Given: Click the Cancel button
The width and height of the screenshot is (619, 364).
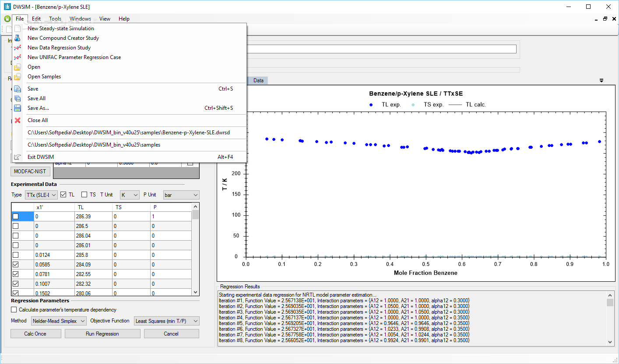Looking at the screenshot, I should (x=172, y=334).
